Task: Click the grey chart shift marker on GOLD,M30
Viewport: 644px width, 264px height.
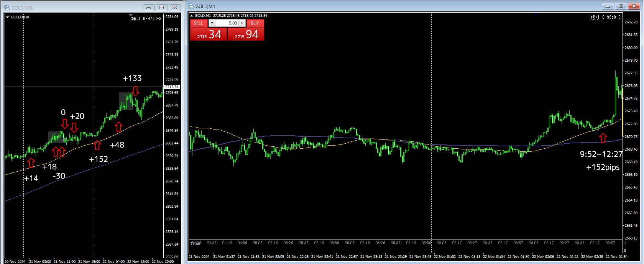Action: click(131, 15)
